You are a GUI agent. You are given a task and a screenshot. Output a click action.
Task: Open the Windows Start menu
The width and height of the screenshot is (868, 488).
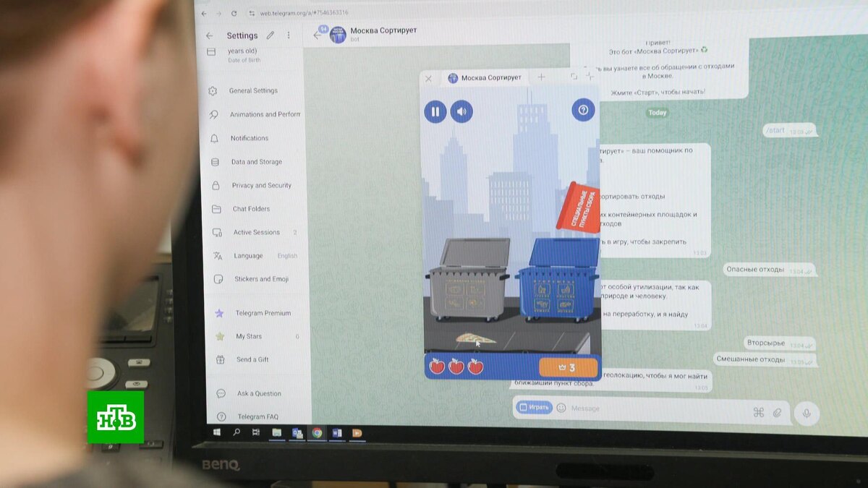pos(216,432)
